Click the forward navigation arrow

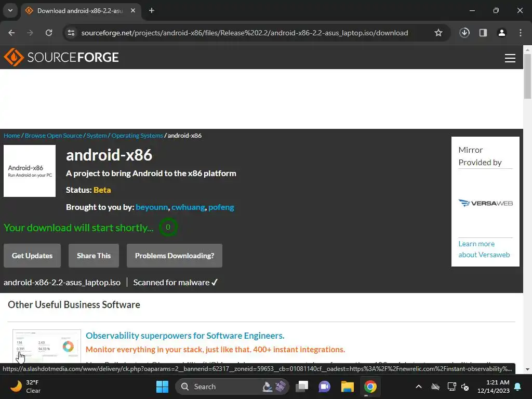point(30,33)
